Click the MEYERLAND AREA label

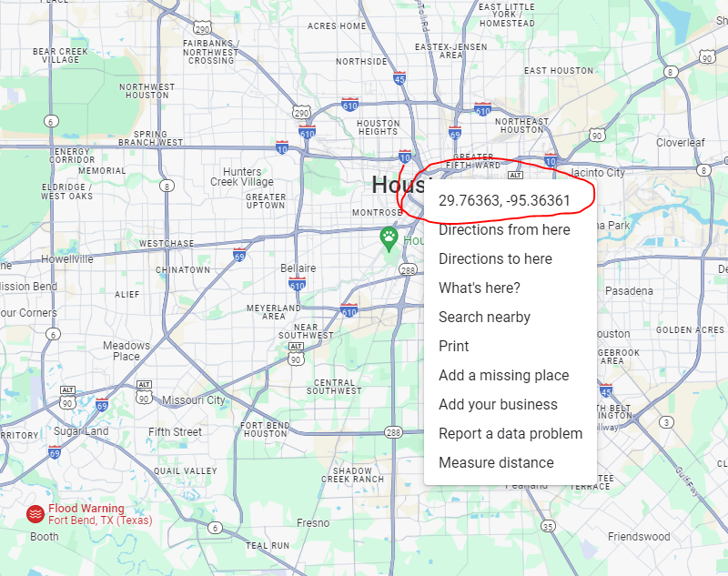click(x=274, y=312)
